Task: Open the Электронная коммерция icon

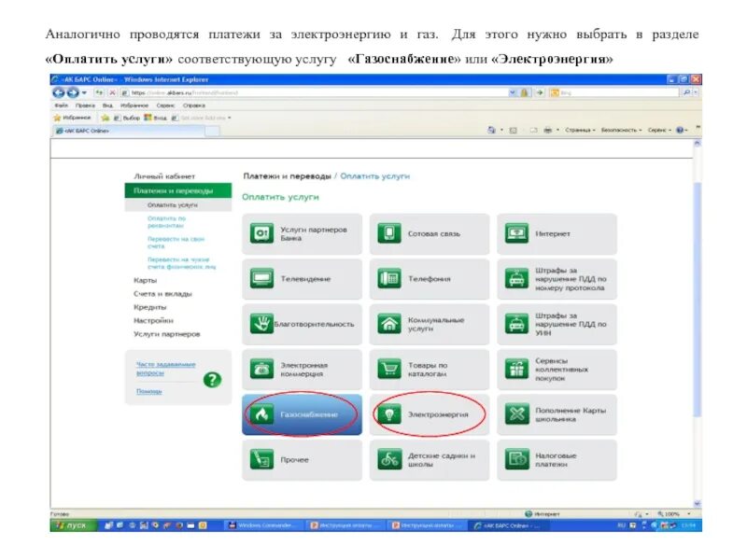Action: tap(261, 369)
